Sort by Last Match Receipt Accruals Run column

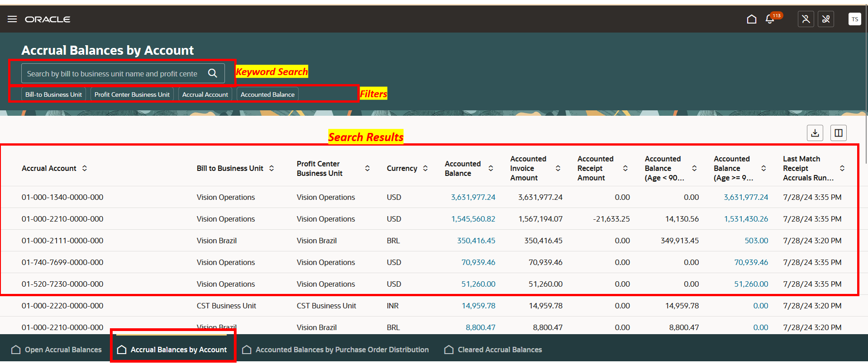[842, 168]
